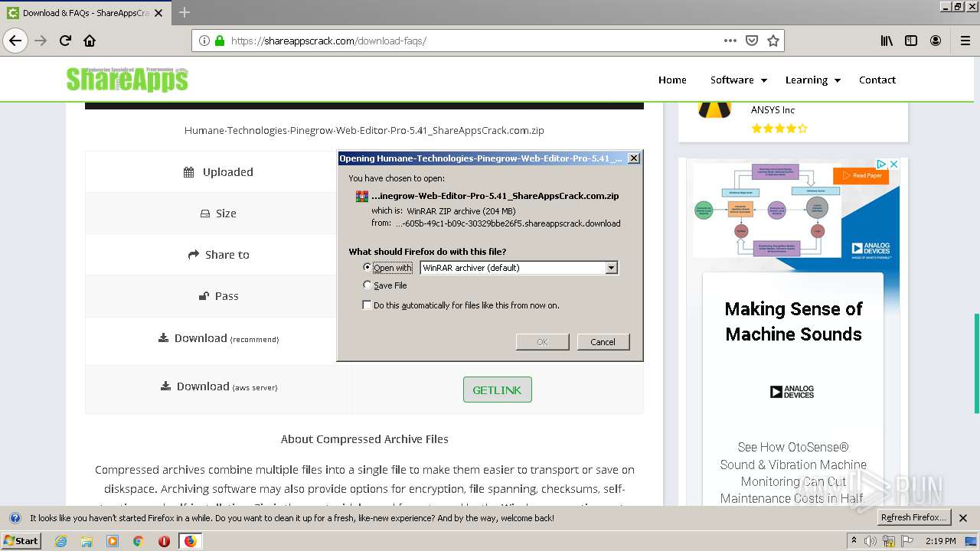Close the ad with the X icon
980x551 pixels.
pyautogui.click(x=893, y=164)
